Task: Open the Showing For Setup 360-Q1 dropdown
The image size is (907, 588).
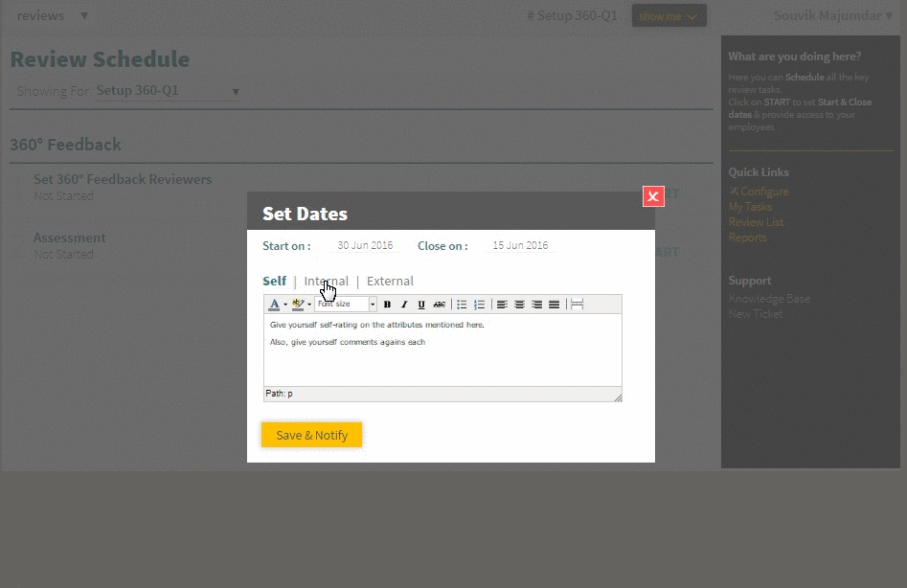Action: 168,91
